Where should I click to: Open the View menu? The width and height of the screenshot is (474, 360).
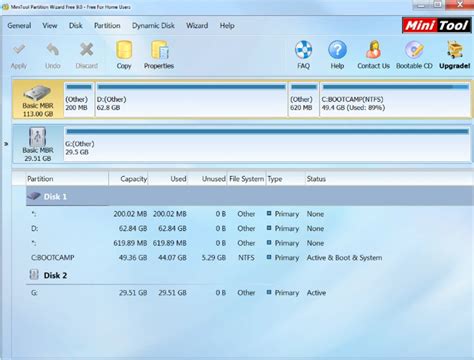click(x=50, y=26)
